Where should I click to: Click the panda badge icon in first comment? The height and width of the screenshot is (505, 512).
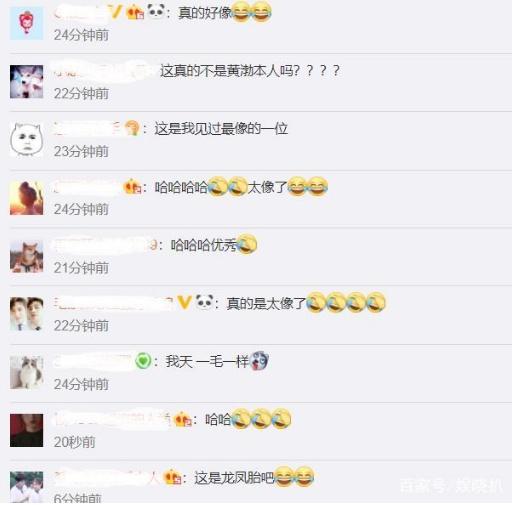156,11
